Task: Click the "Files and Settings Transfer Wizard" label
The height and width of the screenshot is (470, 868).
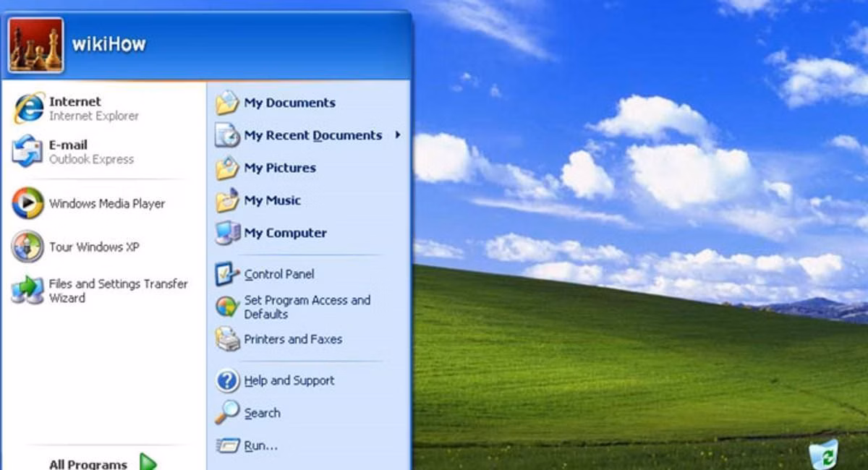Action: [119, 291]
